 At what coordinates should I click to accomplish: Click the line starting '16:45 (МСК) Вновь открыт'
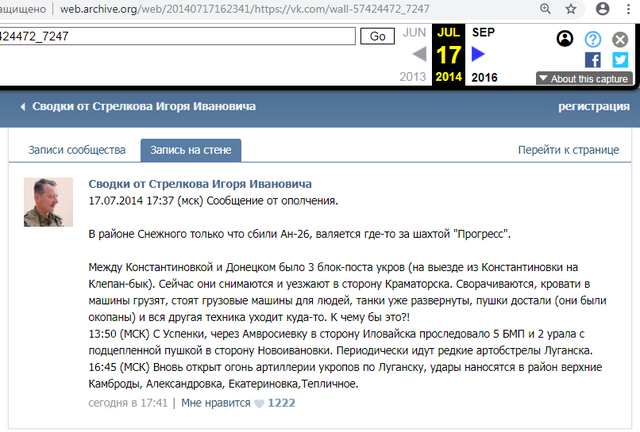point(345,367)
